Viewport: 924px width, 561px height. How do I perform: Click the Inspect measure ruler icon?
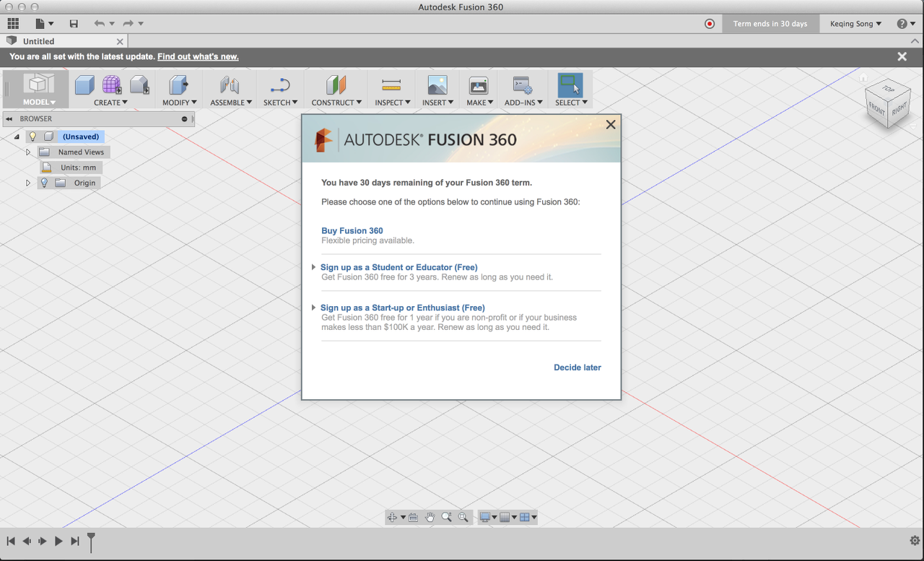point(391,85)
